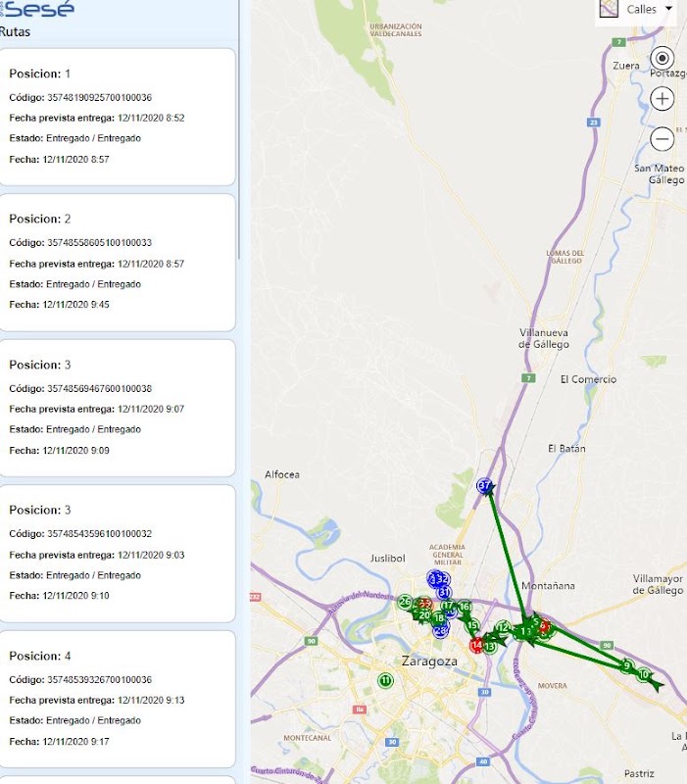The height and width of the screenshot is (784, 687).
Task: Select green stop marker 16
Action: [x=465, y=607]
